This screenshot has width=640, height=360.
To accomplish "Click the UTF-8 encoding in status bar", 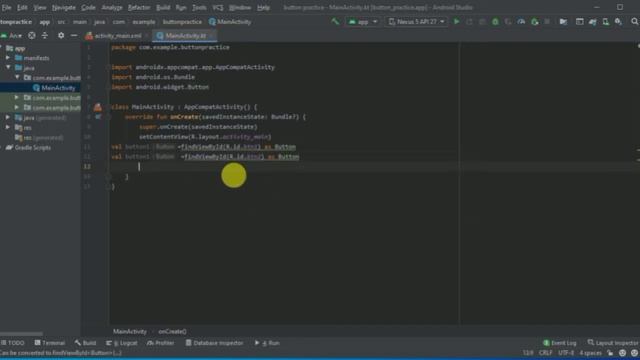I will point(566,353).
